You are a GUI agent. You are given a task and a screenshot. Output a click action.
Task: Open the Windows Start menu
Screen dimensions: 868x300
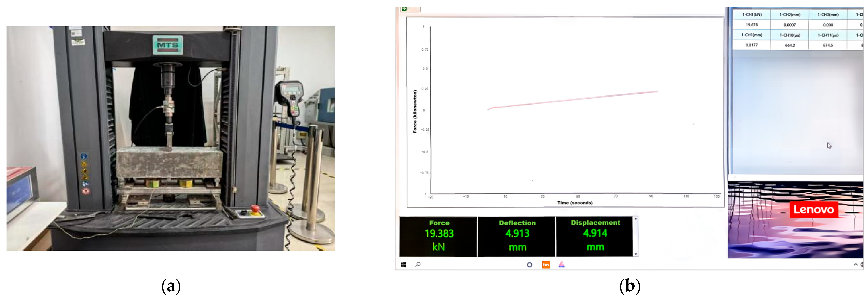403,265
